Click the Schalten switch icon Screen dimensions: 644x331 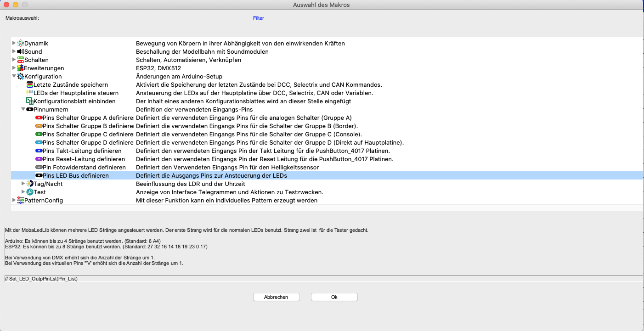point(21,60)
